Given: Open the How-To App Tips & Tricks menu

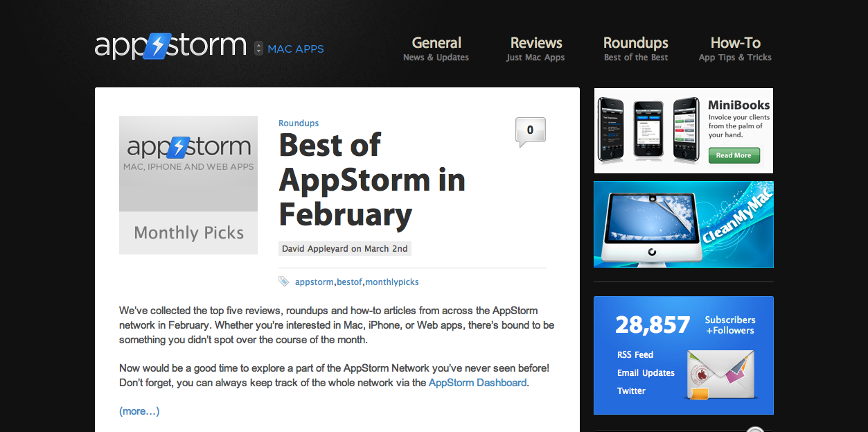Looking at the screenshot, I should pos(735,49).
